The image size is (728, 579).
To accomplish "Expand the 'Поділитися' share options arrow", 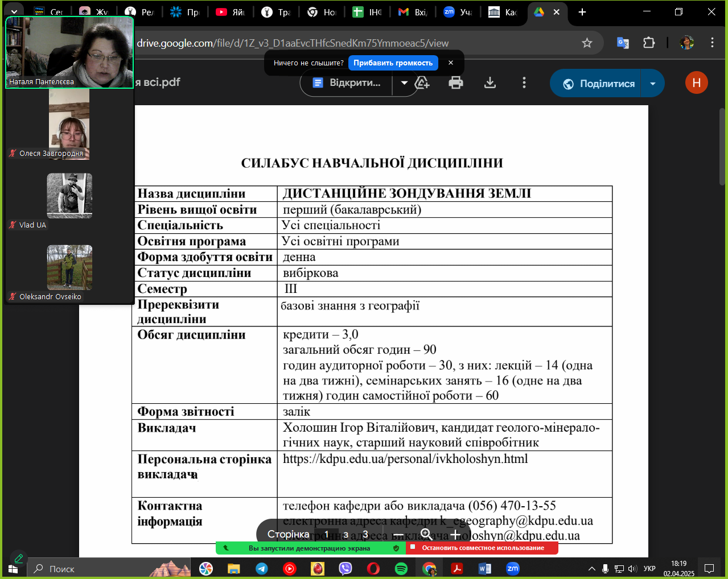I will tap(653, 84).
